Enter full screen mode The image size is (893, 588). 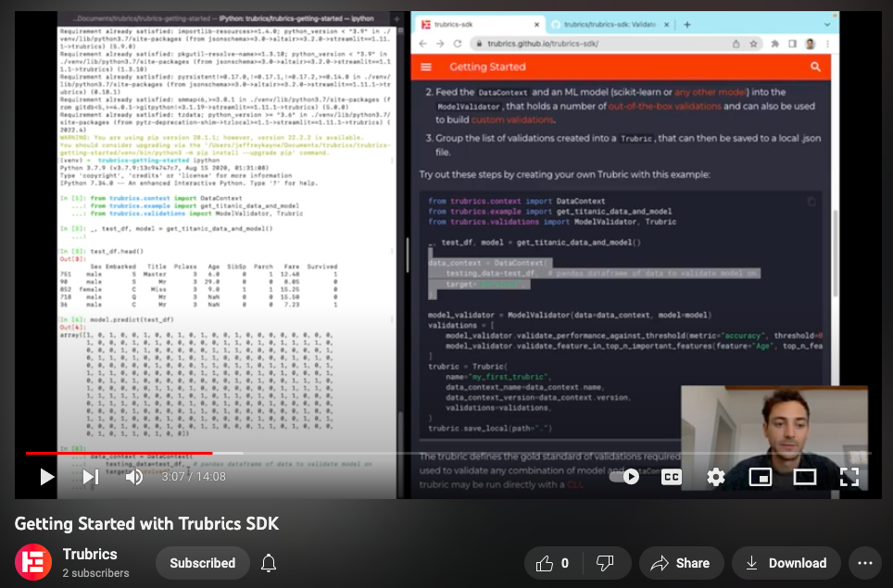pyautogui.click(x=849, y=477)
